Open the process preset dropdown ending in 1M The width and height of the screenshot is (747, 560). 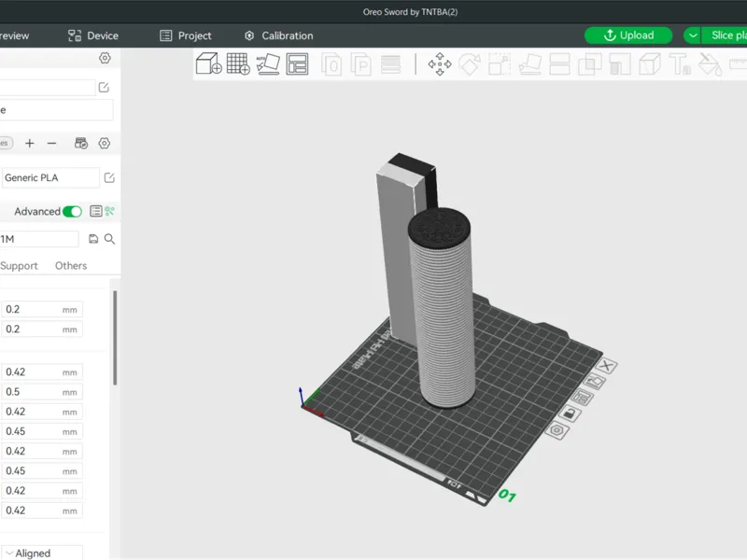(x=39, y=239)
